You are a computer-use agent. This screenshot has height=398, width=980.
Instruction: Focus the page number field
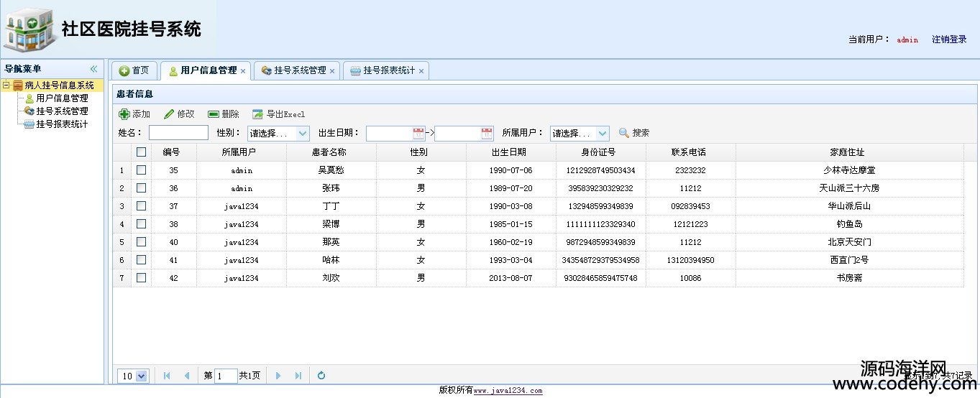point(226,376)
